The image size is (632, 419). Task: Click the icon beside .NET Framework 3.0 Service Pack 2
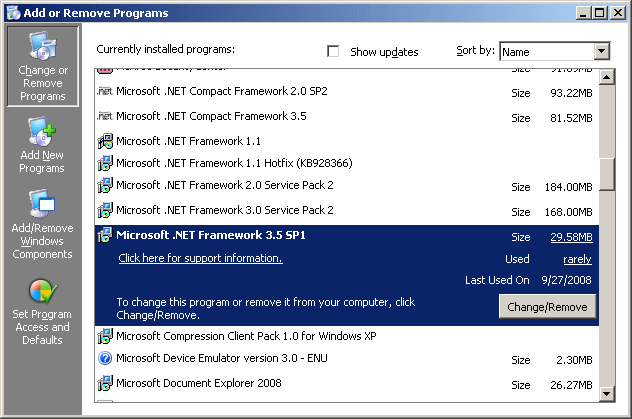pos(105,210)
